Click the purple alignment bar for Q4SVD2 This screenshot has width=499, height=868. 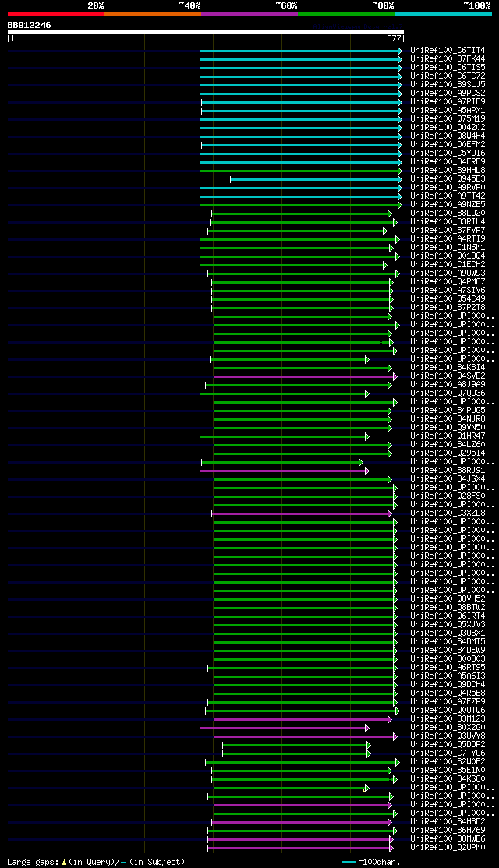(x=305, y=376)
